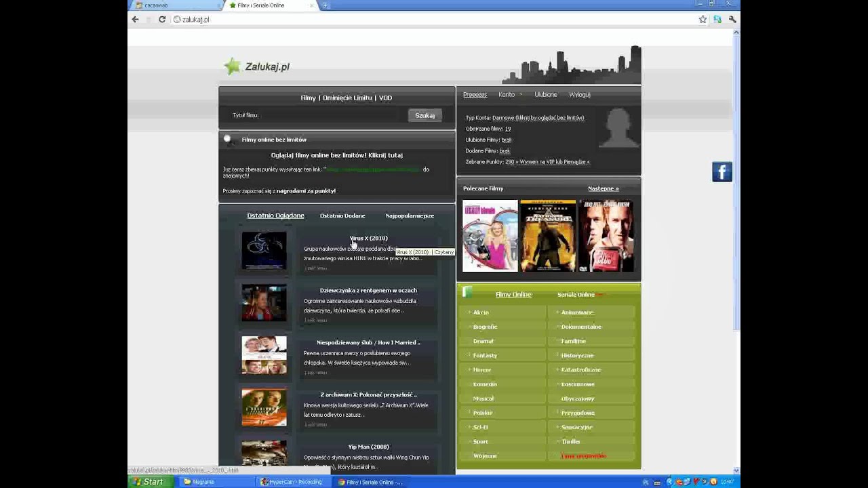Image resolution: width=868 pixels, height=488 pixels.
Task: Open the Sci-Fi genre
Action: point(480,428)
